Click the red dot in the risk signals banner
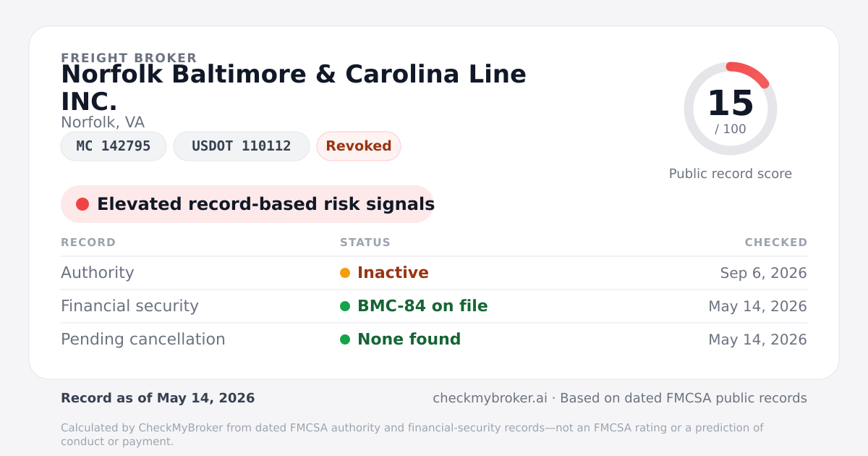868x456 pixels. coord(82,204)
